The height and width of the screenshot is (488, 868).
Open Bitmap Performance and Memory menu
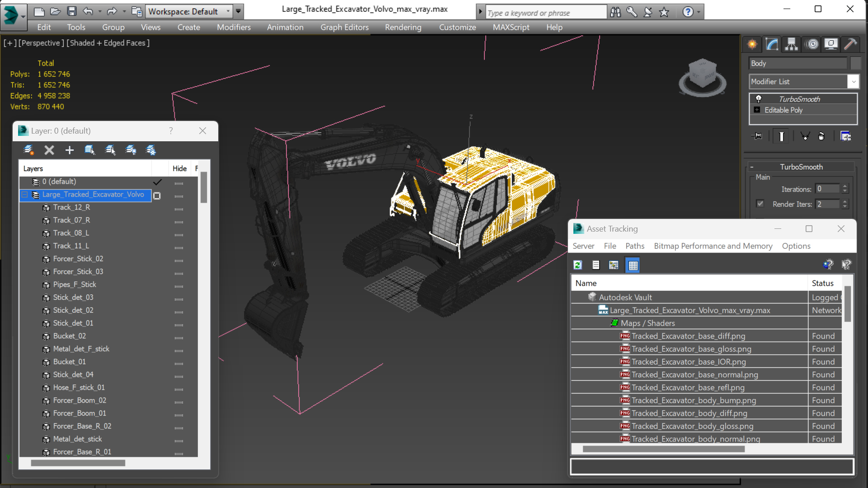[713, 246]
